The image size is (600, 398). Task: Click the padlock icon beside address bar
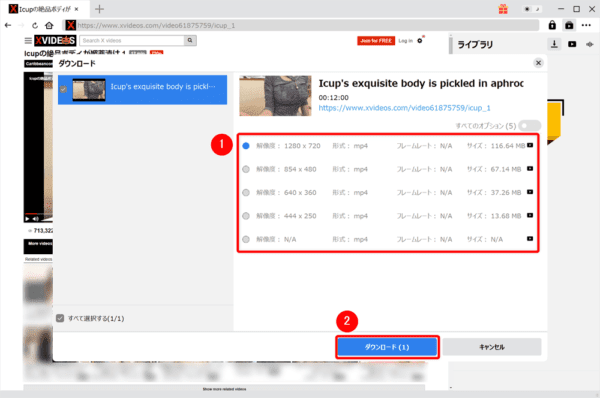pyautogui.click(x=552, y=25)
